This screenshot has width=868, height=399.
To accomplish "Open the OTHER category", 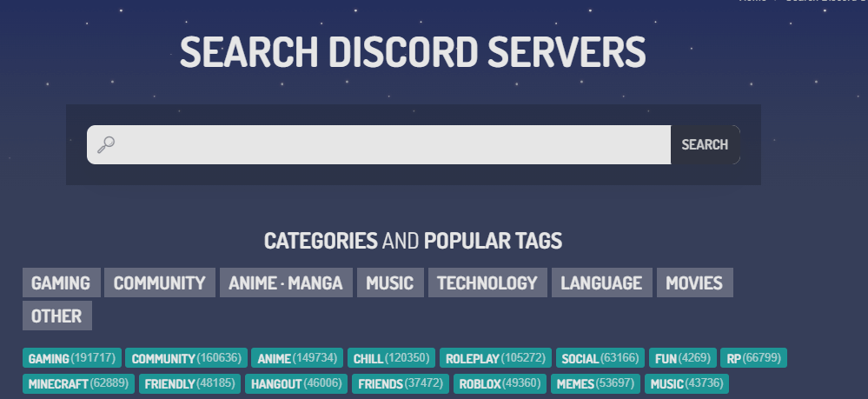I will click(x=56, y=316).
